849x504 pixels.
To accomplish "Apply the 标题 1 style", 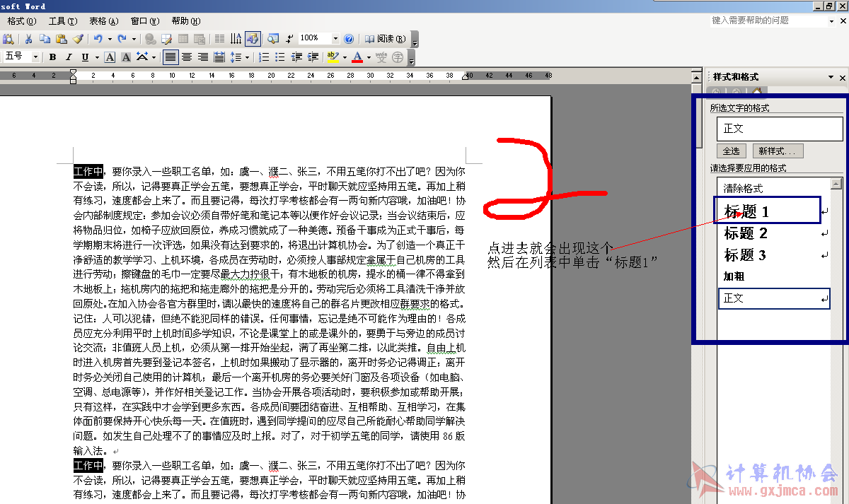I will [x=769, y=211].
